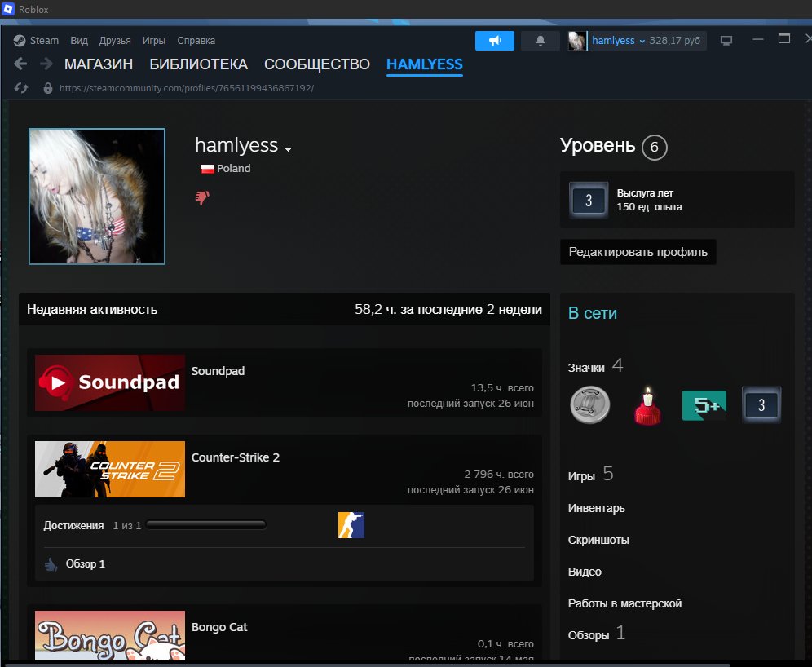This screenshot has height=667, width=812.
Task: Click the small avatar next to hamlyess
Action: coord(577,41)
